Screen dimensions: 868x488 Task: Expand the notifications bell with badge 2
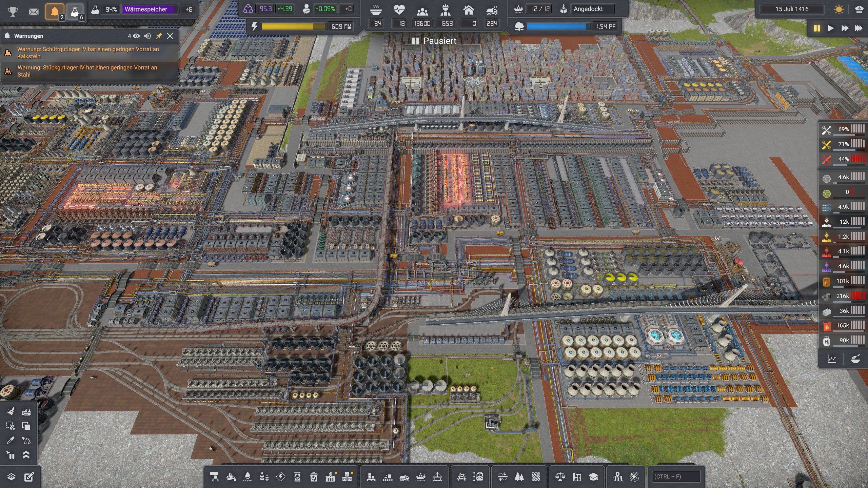pyautogui.click(x=55, y=12)
